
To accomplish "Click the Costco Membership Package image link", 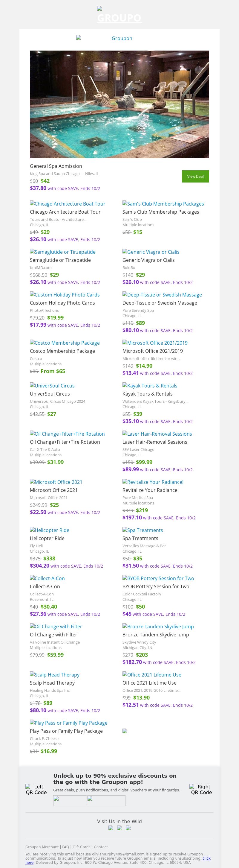I will pos(65,343).
